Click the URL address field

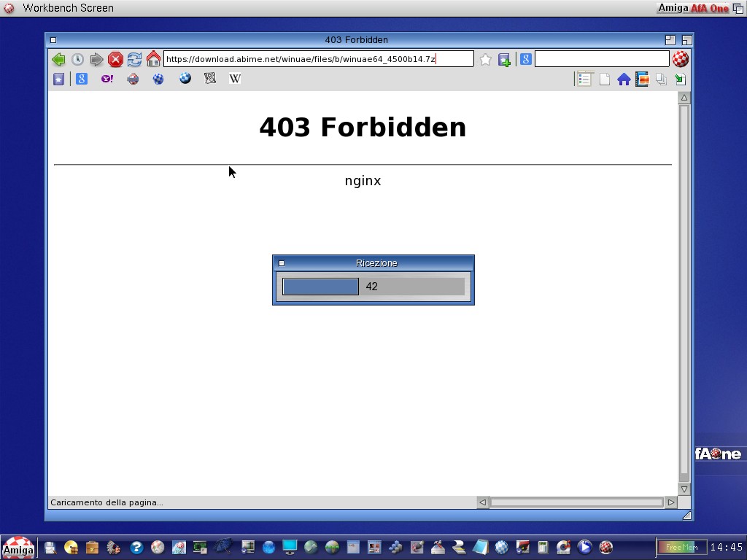(318, 59)
